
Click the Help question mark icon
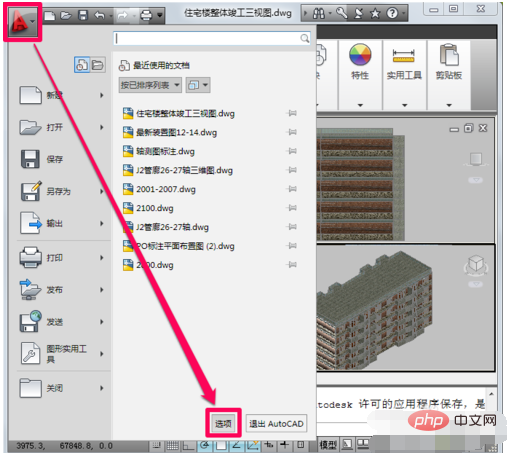click(392, 14)
